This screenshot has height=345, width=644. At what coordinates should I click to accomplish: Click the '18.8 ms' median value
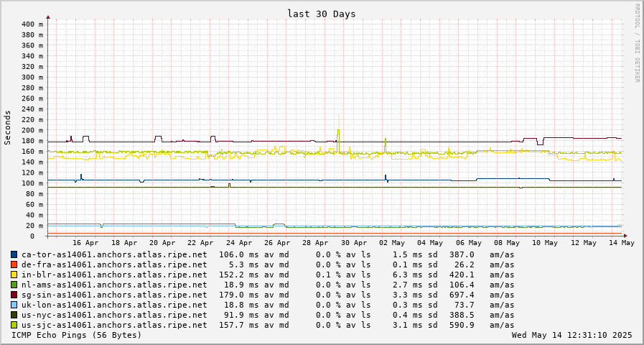point(241,305)
